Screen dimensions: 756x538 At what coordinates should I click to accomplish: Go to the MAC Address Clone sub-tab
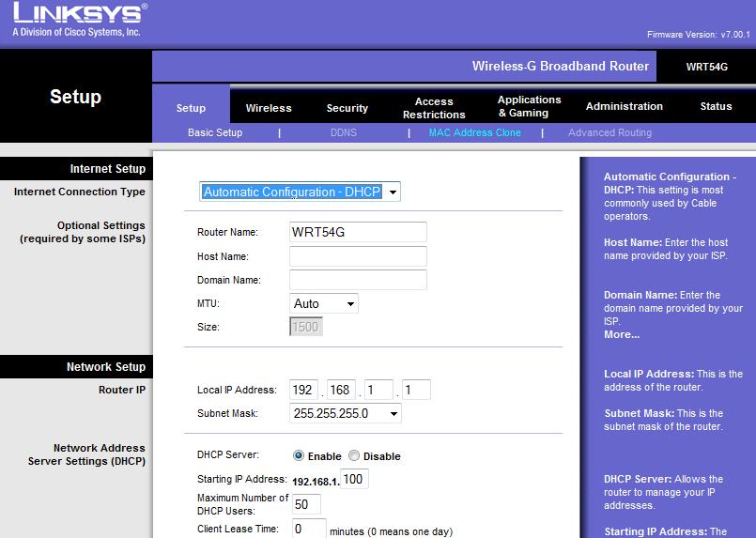[x=475, y=132]
